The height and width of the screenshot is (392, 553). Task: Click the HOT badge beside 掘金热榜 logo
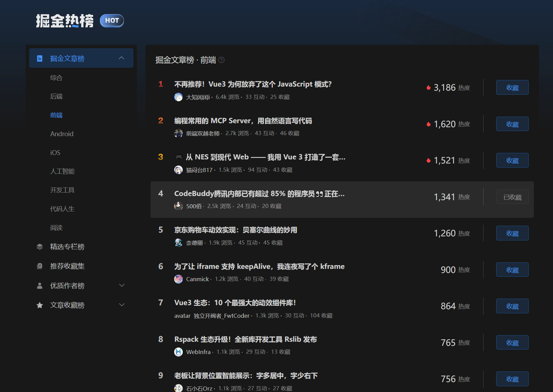(x=112, y=20)
